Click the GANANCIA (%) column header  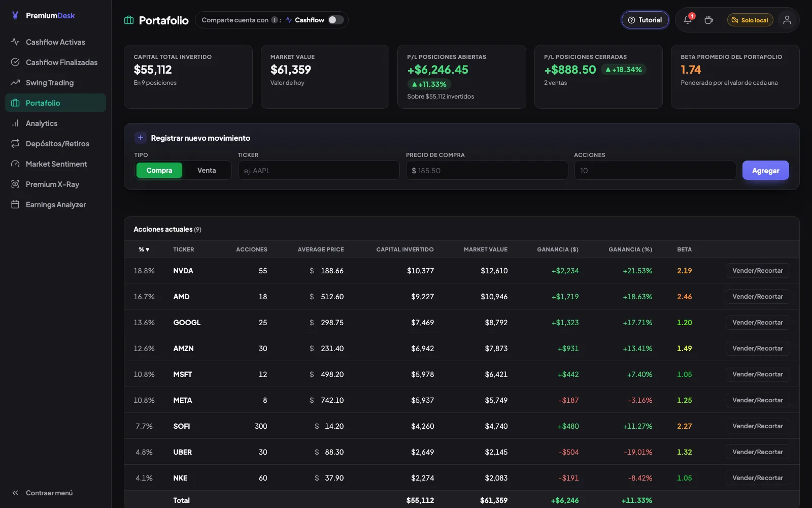tap(630, 249)
